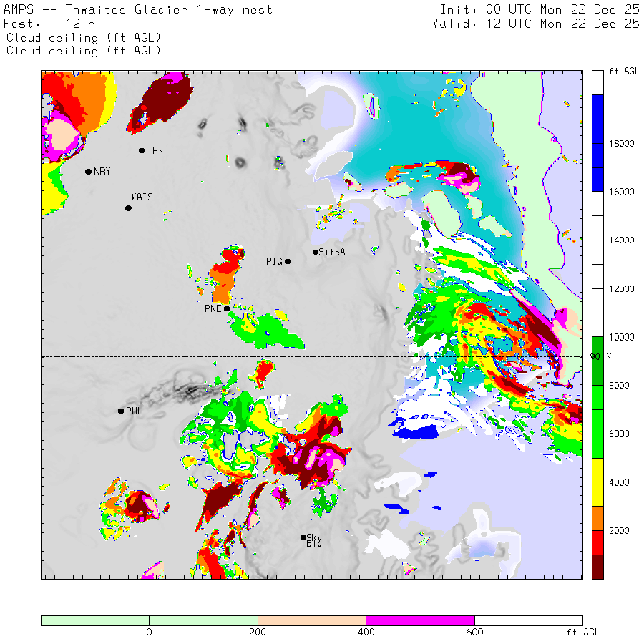
Task: Click the Sky Blu station marker dot
Action: pos(303,537)
